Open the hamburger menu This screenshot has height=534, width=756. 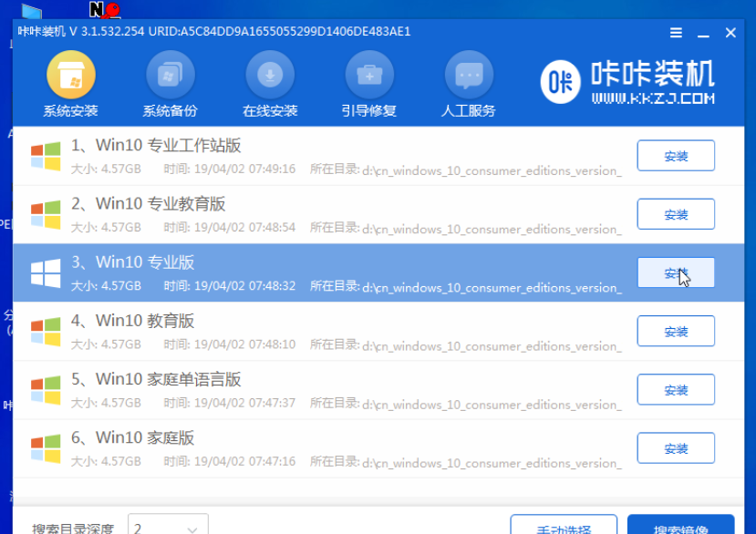676,32
